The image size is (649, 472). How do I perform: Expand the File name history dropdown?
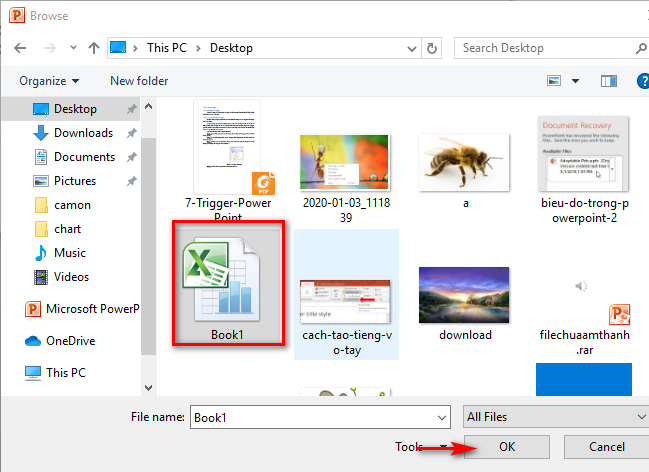pyautogui.click(x=441, y=415)
